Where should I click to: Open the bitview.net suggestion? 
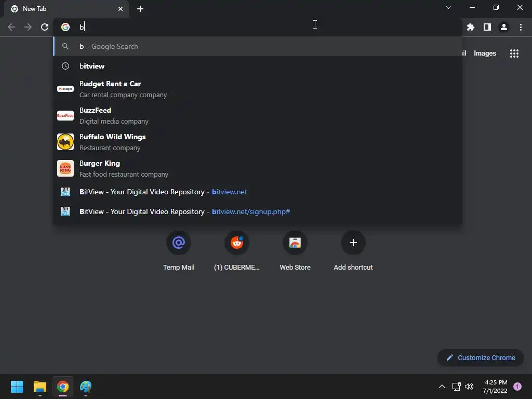click(258, 192)
